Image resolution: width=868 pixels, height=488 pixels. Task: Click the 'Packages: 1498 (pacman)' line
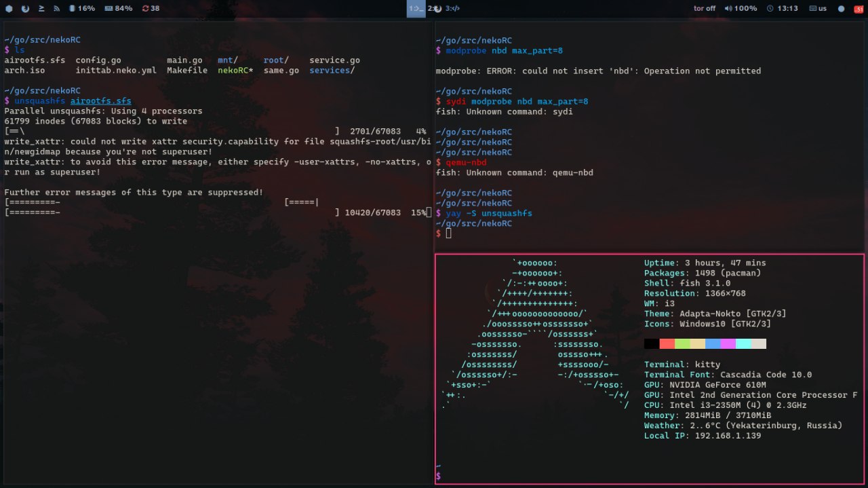[x=703, y=273]
